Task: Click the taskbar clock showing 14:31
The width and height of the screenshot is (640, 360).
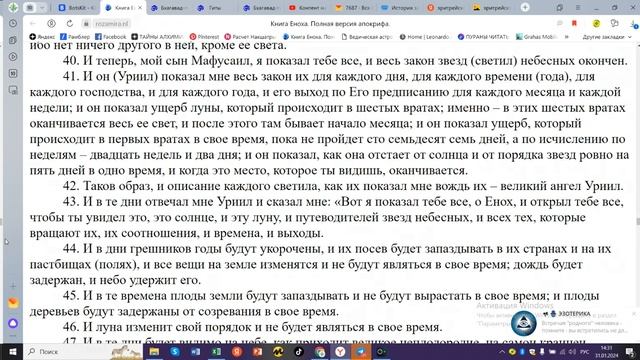Action: click(607, 351)
